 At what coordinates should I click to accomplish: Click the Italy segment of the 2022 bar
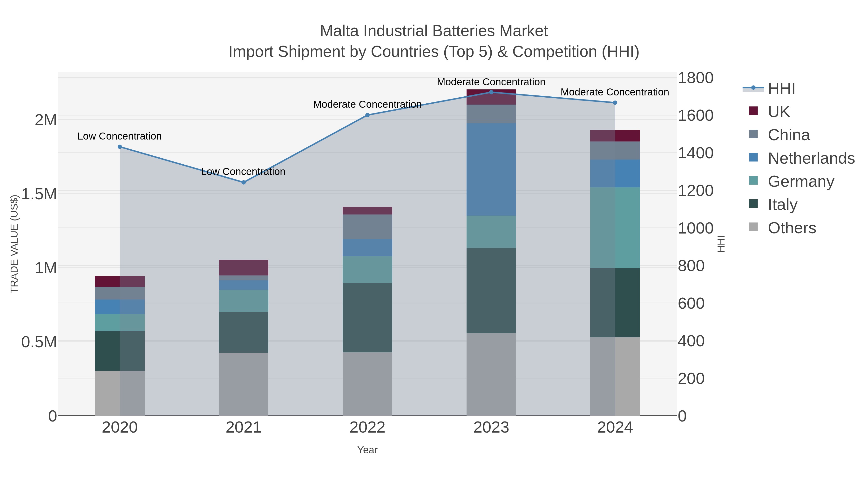point(368,318)
